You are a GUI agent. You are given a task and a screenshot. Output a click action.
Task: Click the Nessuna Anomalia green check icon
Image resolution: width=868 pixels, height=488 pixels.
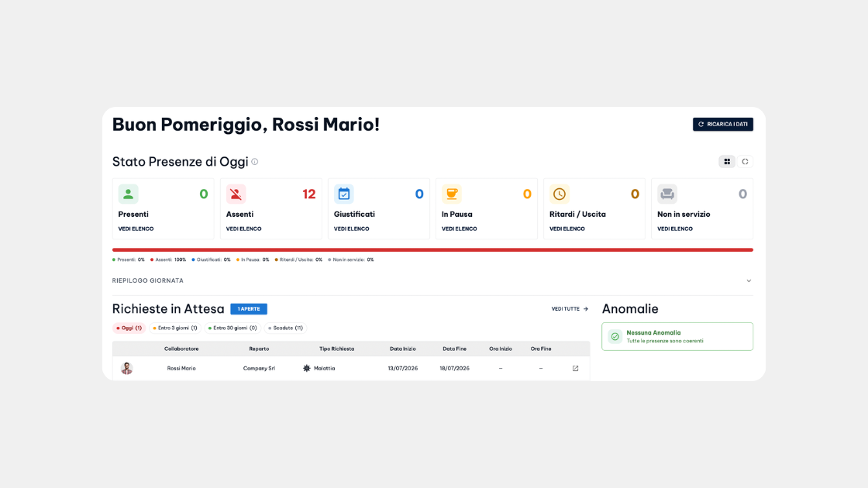(x=615, y=336)
